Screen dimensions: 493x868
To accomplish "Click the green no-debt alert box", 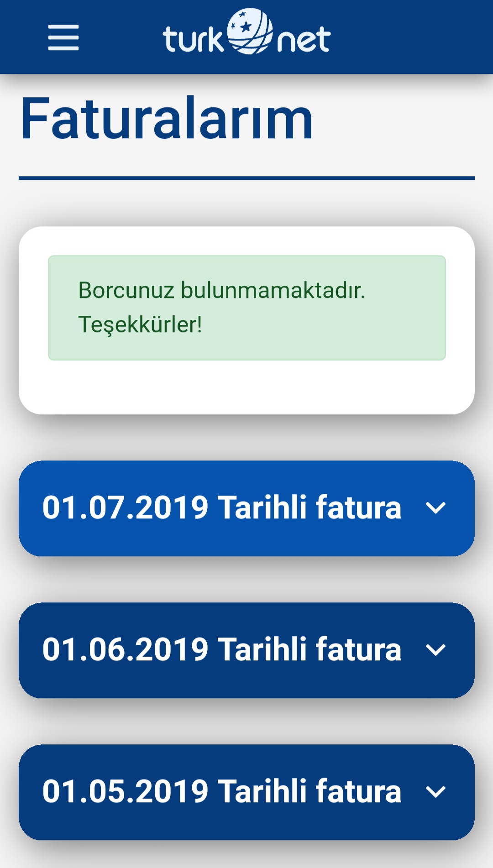I will coord(247,308).
